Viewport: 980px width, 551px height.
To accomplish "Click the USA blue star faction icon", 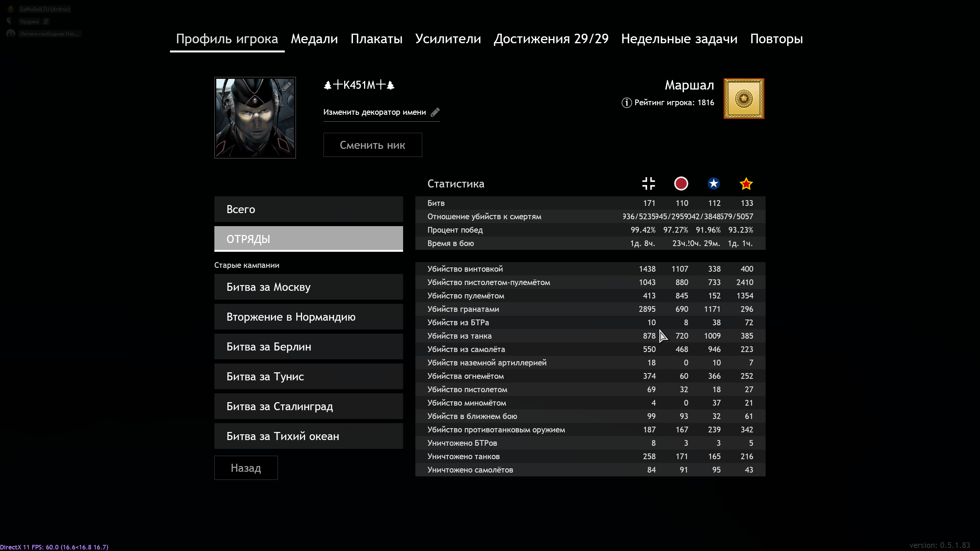I will click(x=714, y=184).
